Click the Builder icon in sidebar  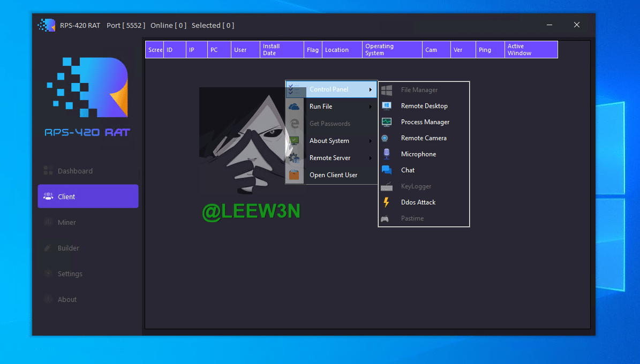pyautogui.click(x=48, y=248)
